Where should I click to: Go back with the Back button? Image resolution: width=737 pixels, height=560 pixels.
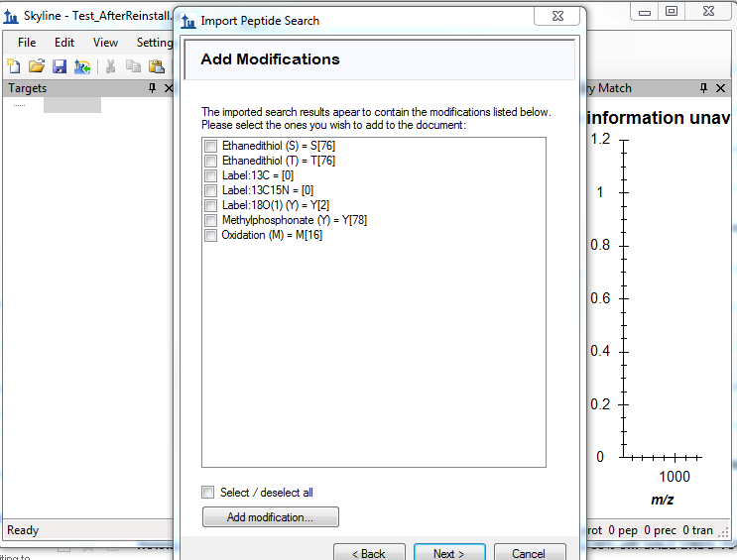pos(369,553)
